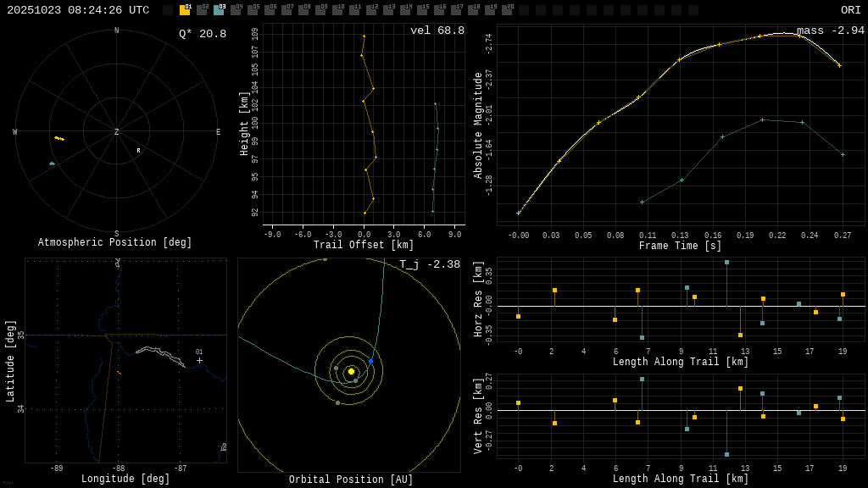Click the R radiant marker in polar plot

[x=139, y=151]
